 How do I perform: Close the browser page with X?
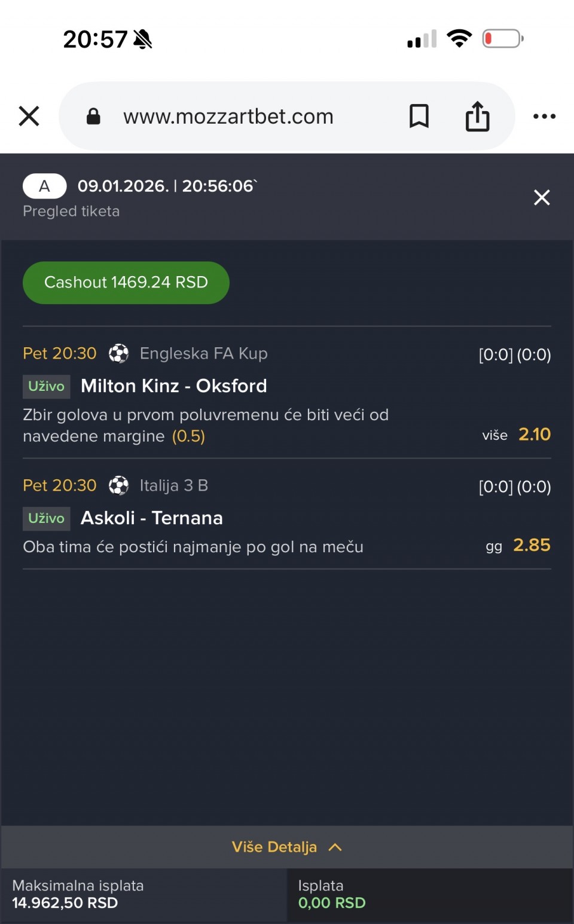(x=29, y=116)
